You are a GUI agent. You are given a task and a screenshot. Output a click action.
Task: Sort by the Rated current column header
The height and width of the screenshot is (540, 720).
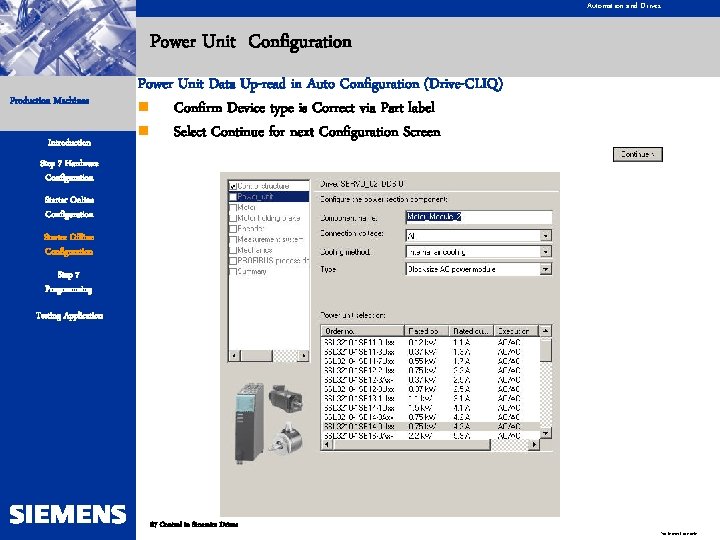[x=470, y=331]
